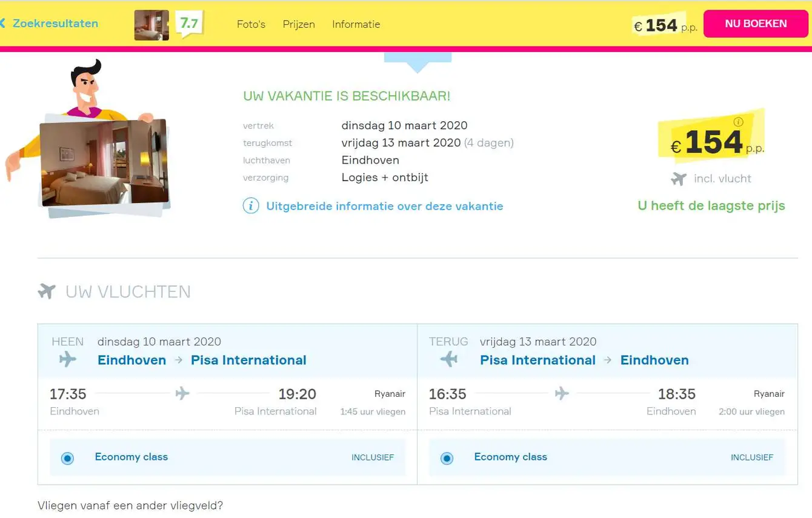The height and width of the screenshot is (518, 812).
Task: Click the plane icon between 16:35 and 18:35
Action: point(562,394)
